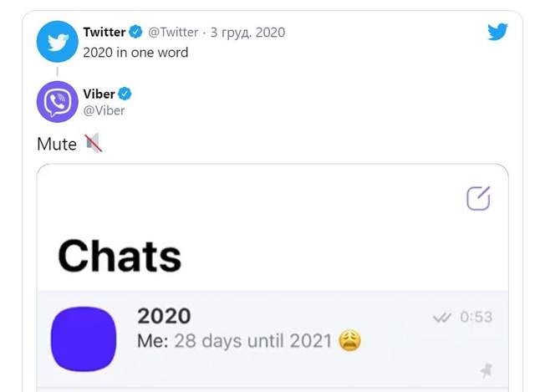Image resolution: width=535 pixels, height=392 pixels.
Task: Click the double check marks read indicator
Action: [443, 318]
